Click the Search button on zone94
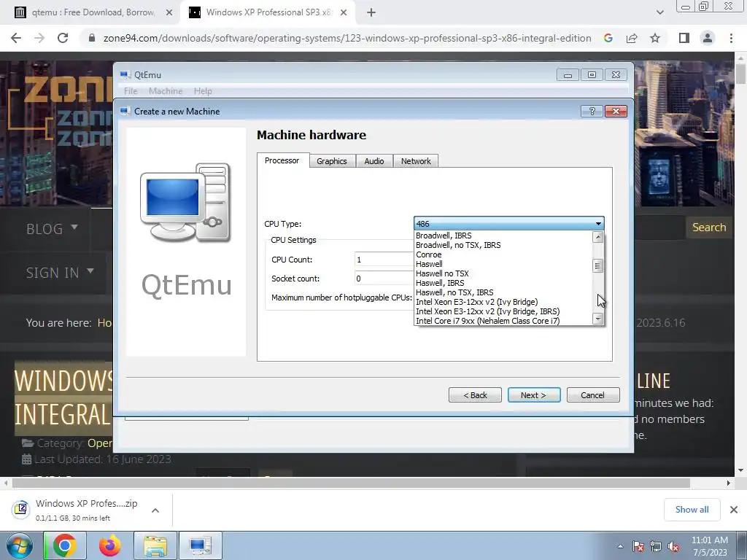 [x=709, y=227]
